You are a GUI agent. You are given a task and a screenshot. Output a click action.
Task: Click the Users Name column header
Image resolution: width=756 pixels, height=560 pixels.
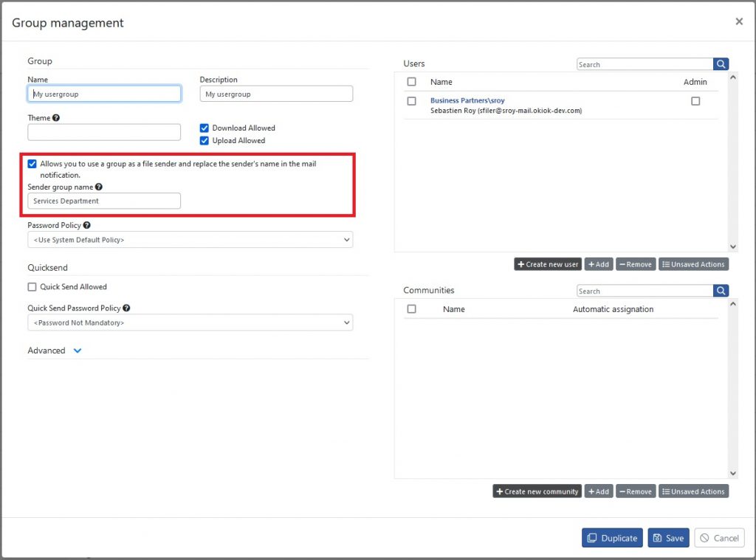point(441,82)
